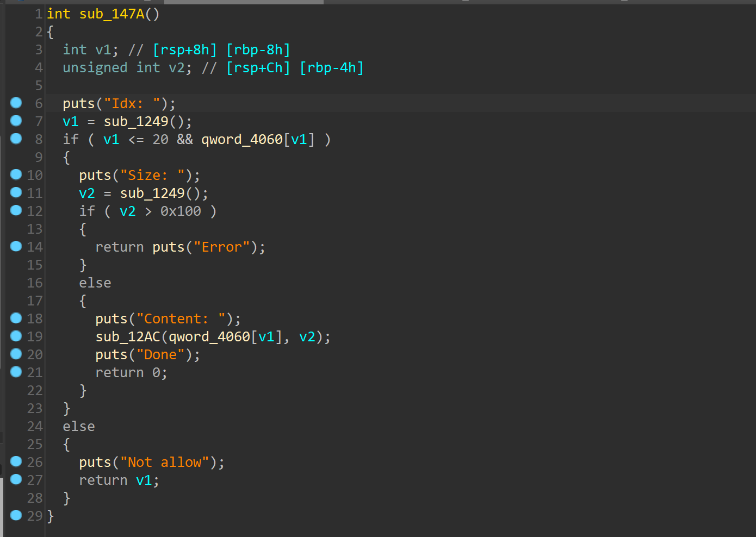Click line number 1 in gutter
The height and width of the screenshot is (537, 756).
39,14
